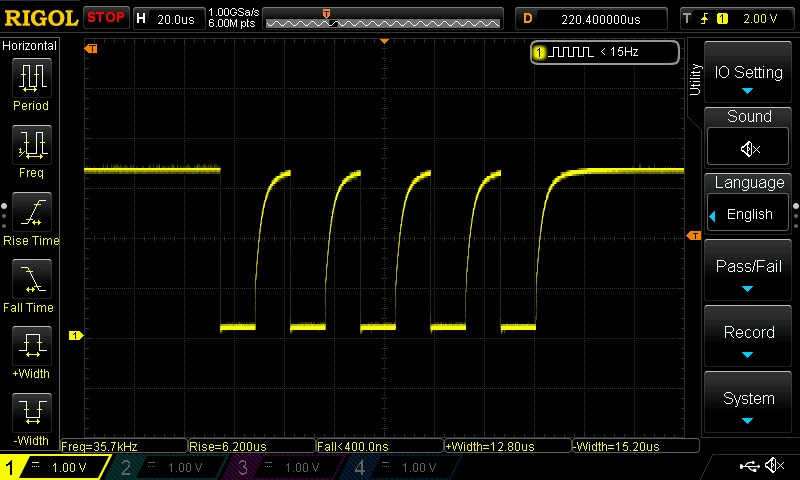Click the USB connection status icon

point(749,466)
